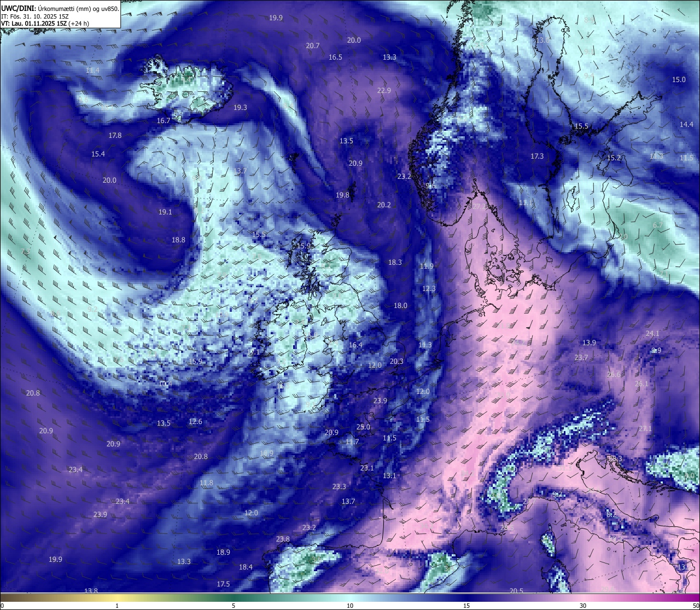Click the value 18.9 on the map

click(223, 553)
